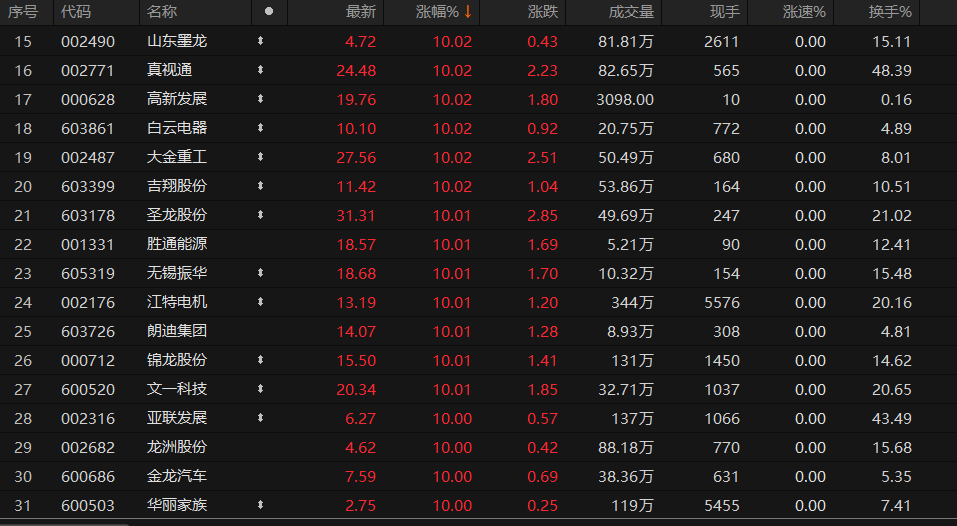Image resolution: width=957 pixels, height=526 pixels.
Task: Click the marker icon in the 吉翔股份 row
Action: [261, 186]
